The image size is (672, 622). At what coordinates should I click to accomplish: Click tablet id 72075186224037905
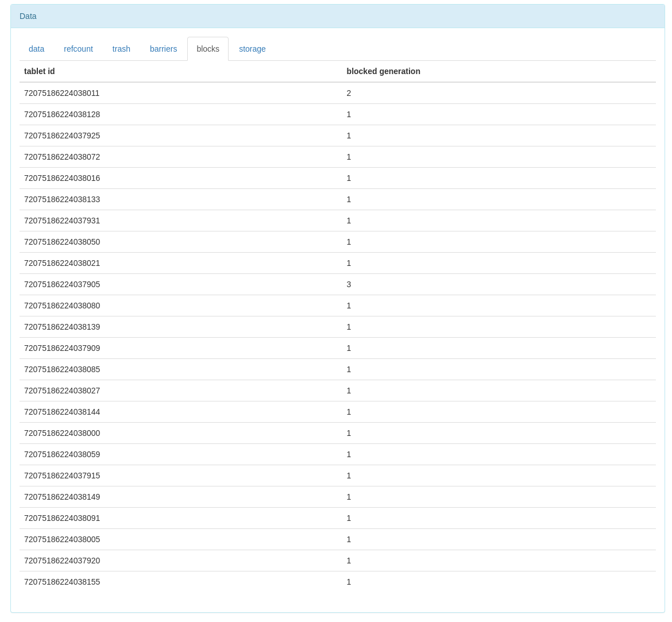click(62, 284)
